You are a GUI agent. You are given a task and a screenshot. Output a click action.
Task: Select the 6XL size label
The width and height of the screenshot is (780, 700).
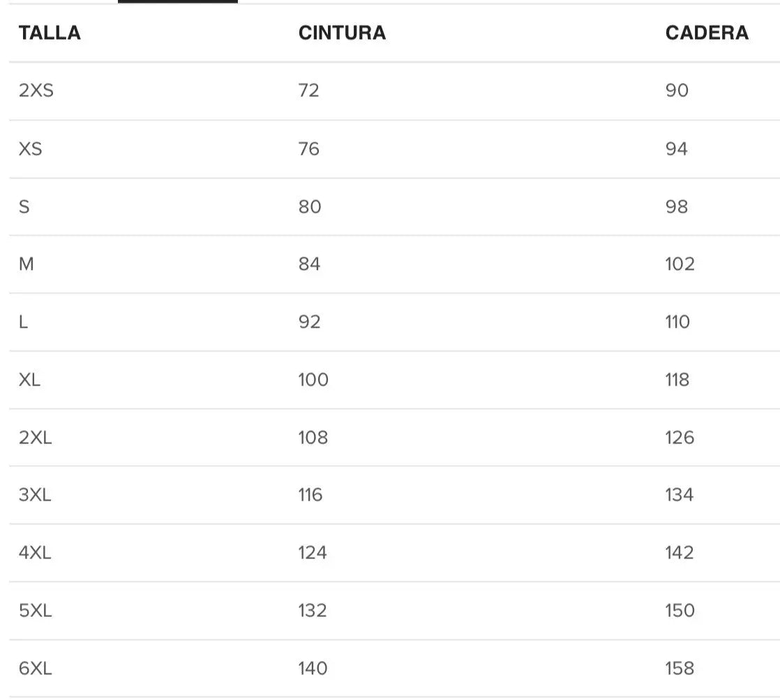point(35,669)
